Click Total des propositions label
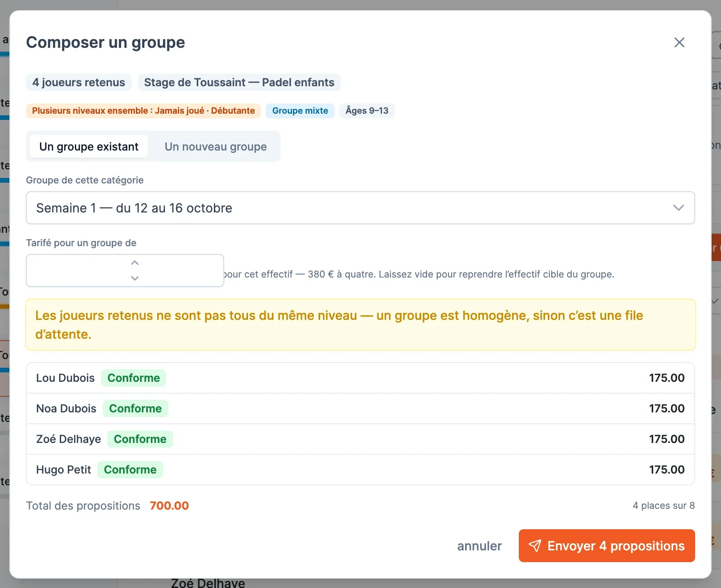 tap(83, 506)
